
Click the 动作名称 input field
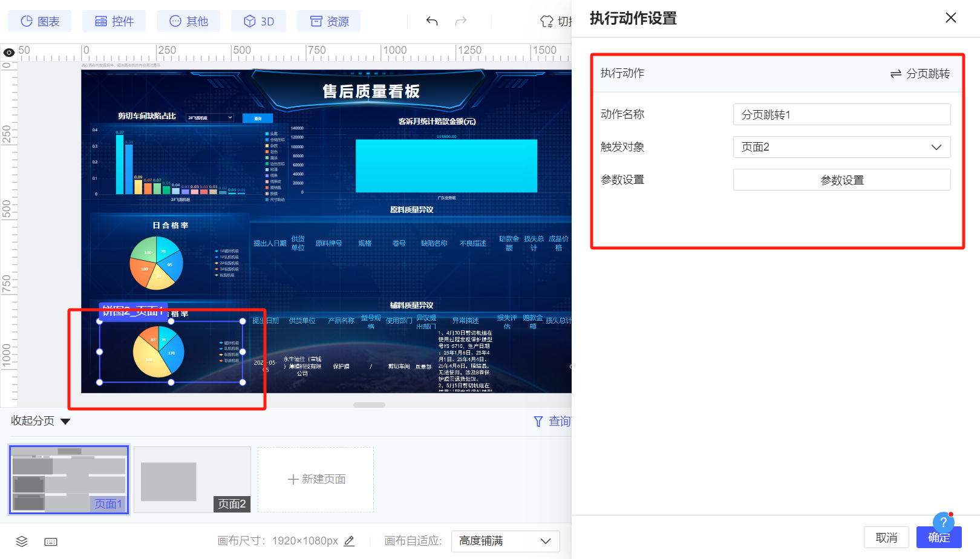(x=841, y=114)
